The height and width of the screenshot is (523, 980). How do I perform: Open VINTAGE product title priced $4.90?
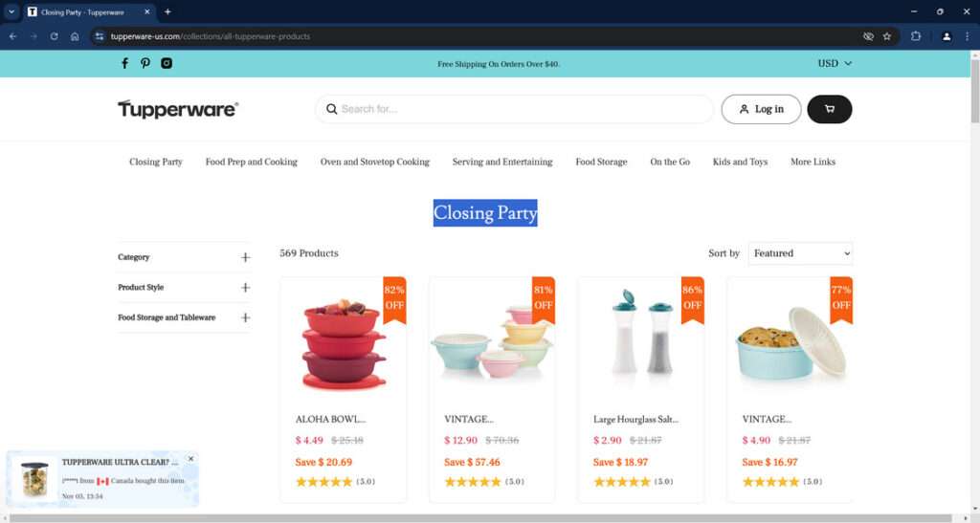[767, 420]
